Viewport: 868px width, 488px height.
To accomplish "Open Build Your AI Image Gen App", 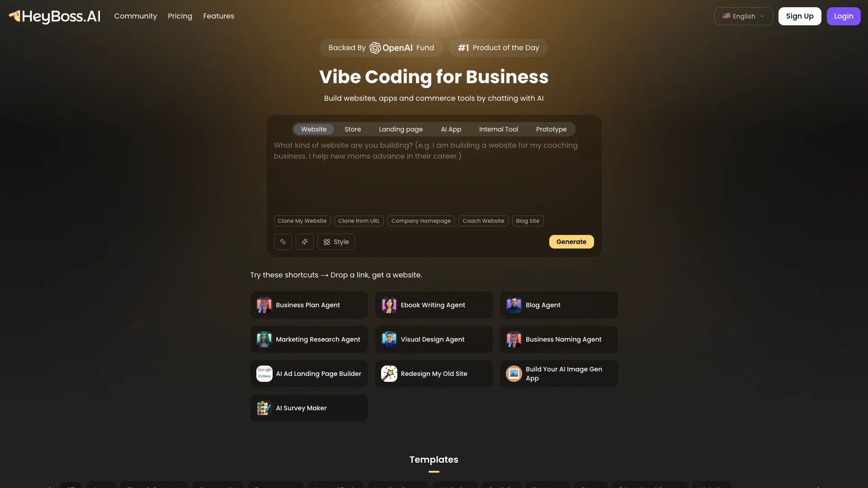I will (559, 374).
